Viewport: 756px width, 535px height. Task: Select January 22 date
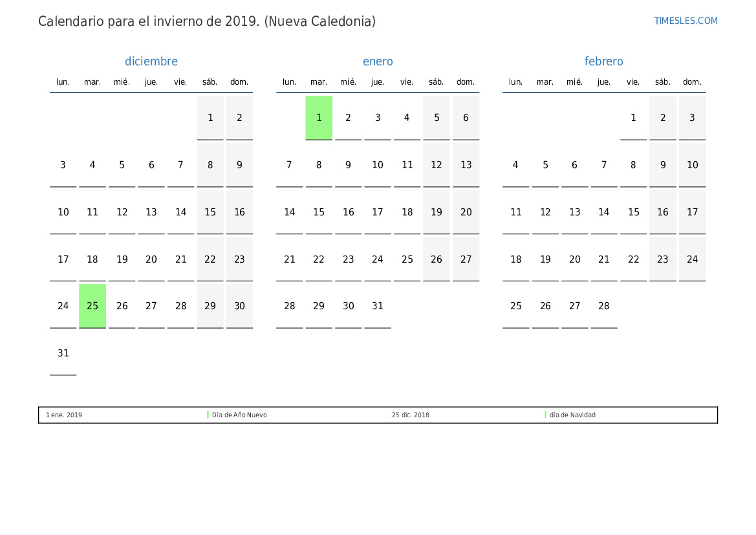point(319,259)
